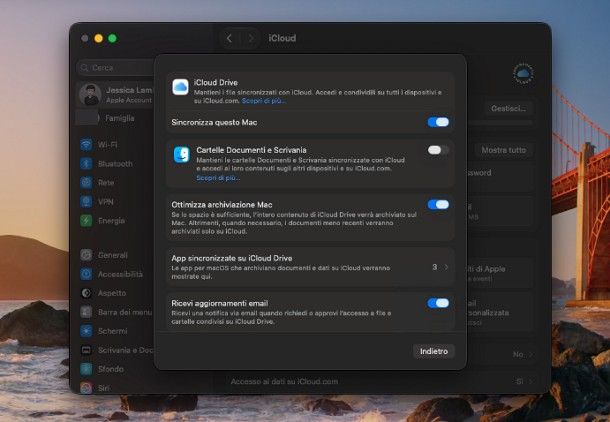Enable Cartelle Documenti e Scrivania switch
The image size is (610, 422).
pyautogui.click(x=438, y=150)
